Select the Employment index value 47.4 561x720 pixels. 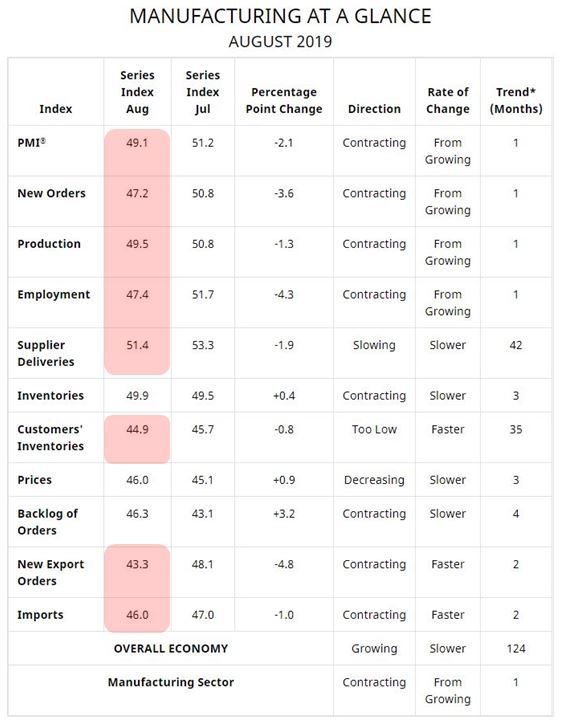pos(137,294)
